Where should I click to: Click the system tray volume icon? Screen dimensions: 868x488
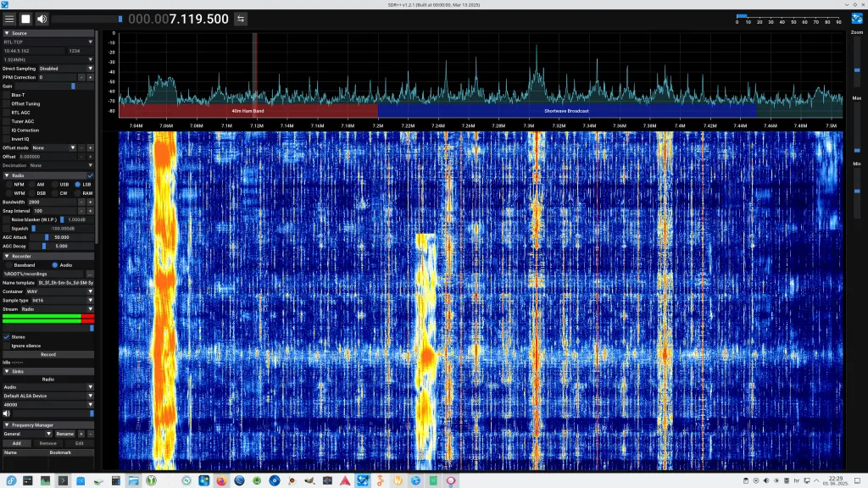tap(766, 481)
